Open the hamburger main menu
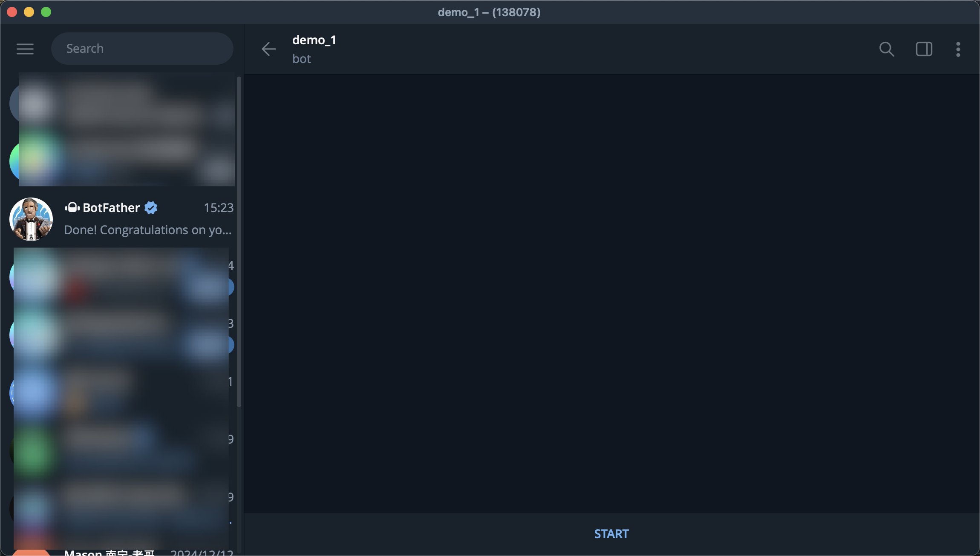 point(25,49)
